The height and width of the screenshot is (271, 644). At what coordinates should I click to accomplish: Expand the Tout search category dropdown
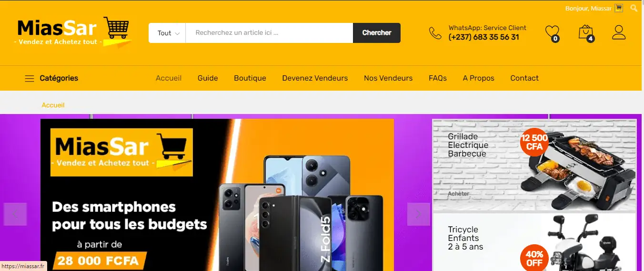pos(167,33)
